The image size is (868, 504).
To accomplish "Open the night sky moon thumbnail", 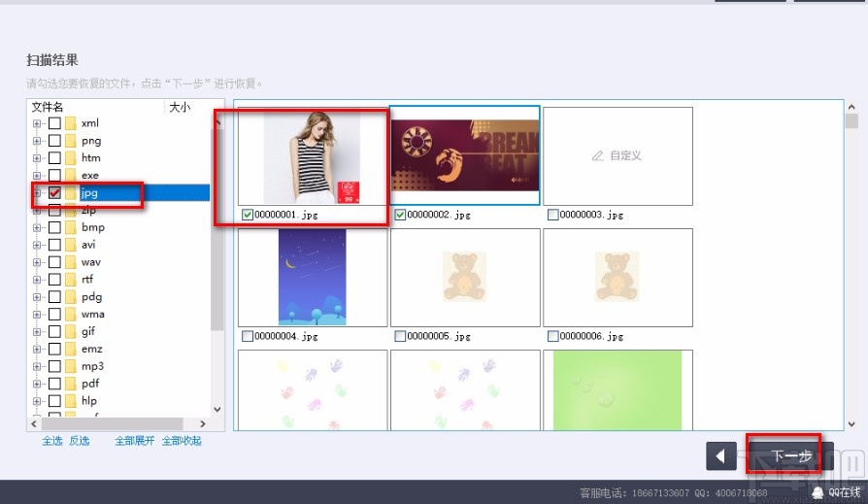I will click(313, 278).
